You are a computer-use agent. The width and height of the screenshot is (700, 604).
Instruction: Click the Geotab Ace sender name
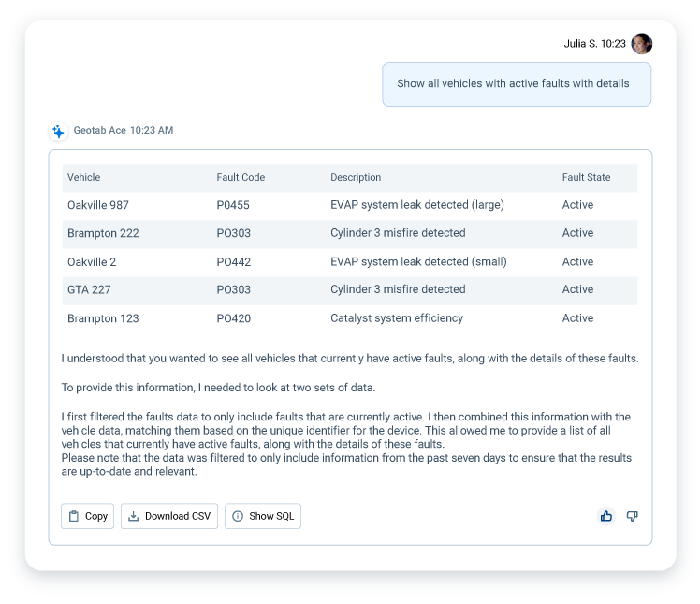99,131
